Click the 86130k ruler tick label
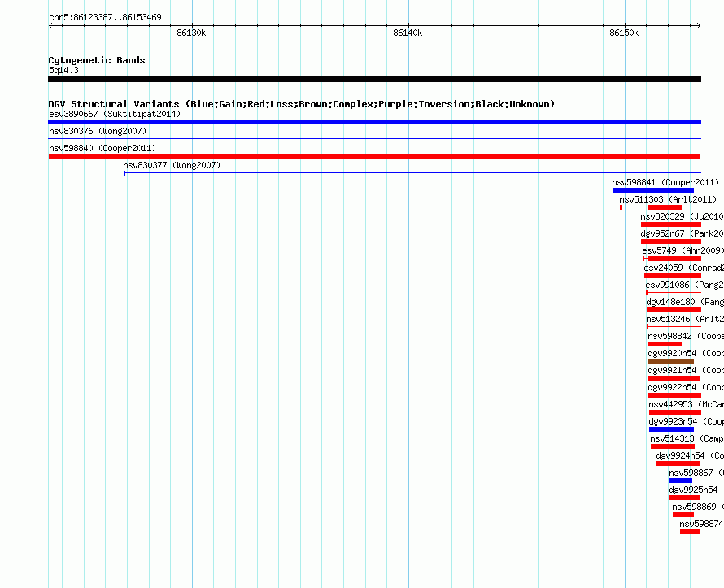 tap(191, 33)
